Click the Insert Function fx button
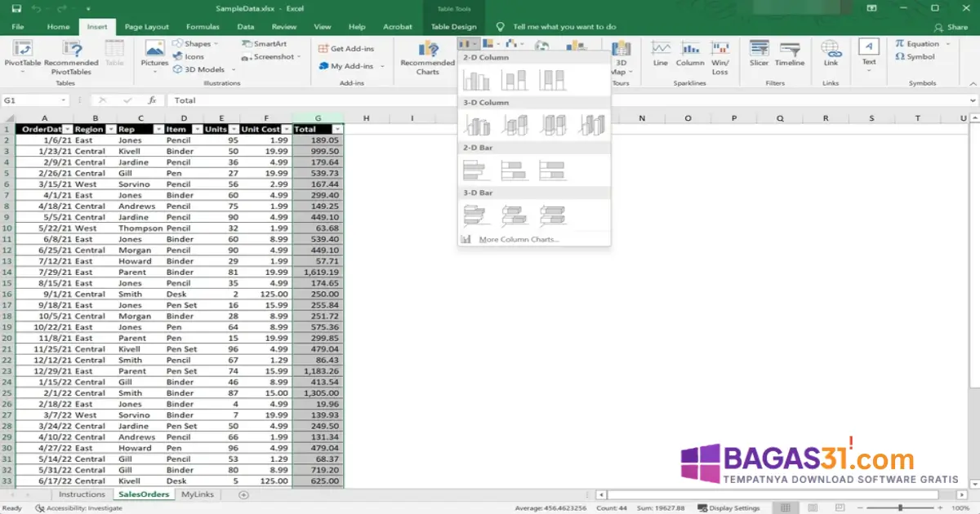Viewport: 980px width, 514px height. pos(152,100)
